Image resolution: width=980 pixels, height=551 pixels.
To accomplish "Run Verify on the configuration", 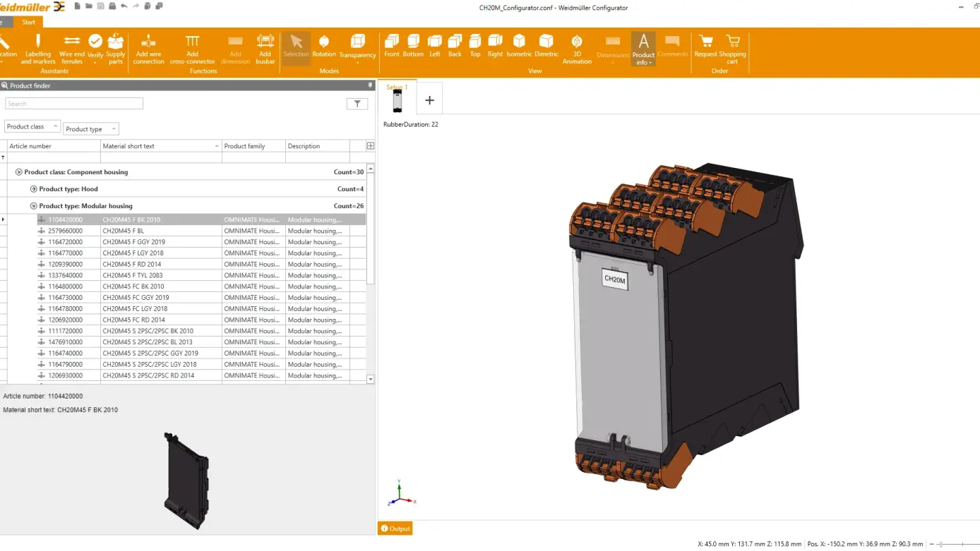I will [x=95, y=44].
